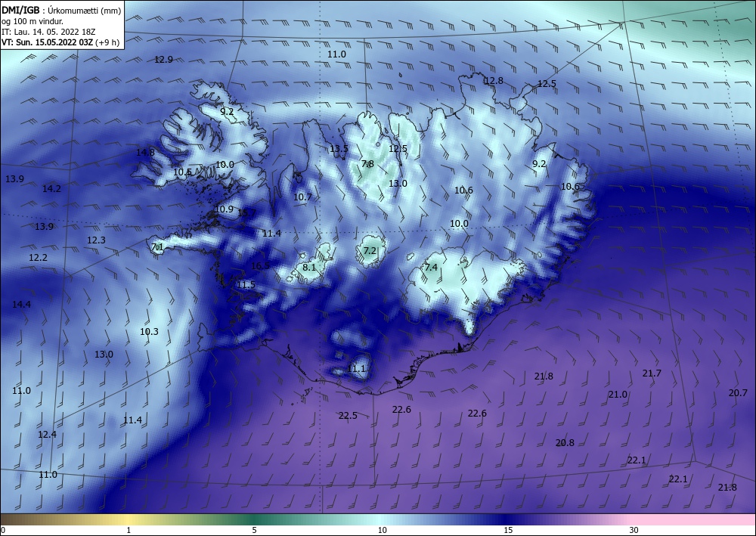Click the 11.1 value label
Screen dimensions: 756x536
356,369
